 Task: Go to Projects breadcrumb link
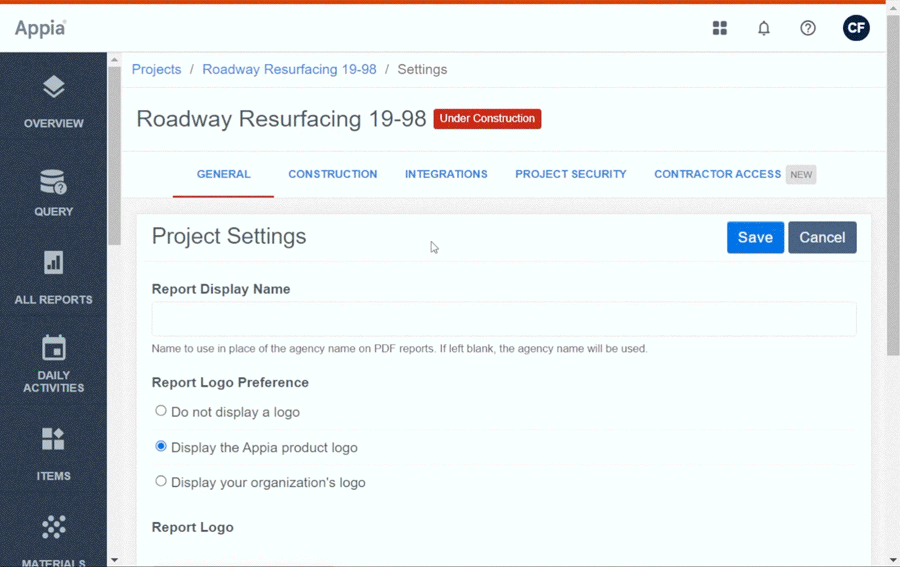tap(156, 69)
